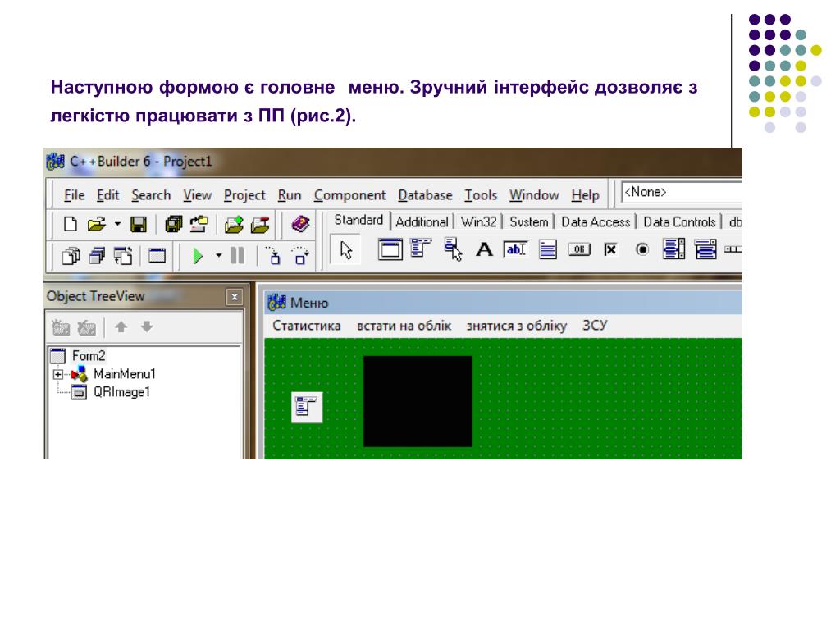840x630 pixels.
Task: Select the Edit 'ab' component
Action: tap(515, 249)
